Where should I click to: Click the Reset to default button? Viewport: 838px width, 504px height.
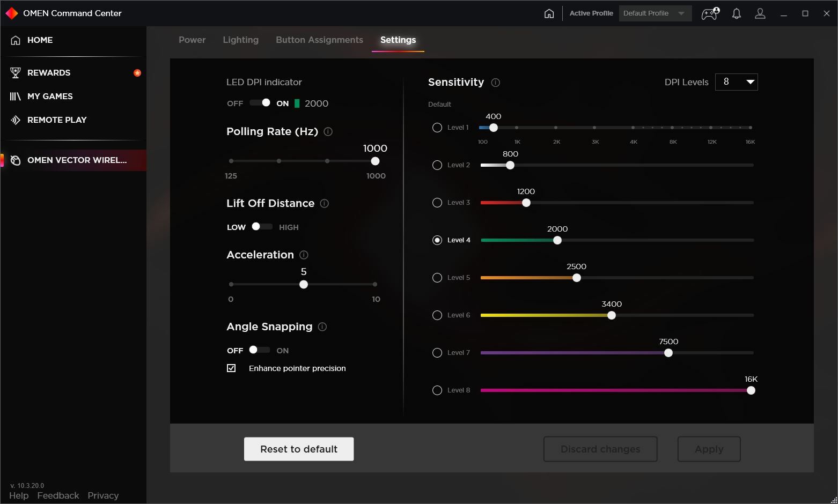(x=298, y=449)
